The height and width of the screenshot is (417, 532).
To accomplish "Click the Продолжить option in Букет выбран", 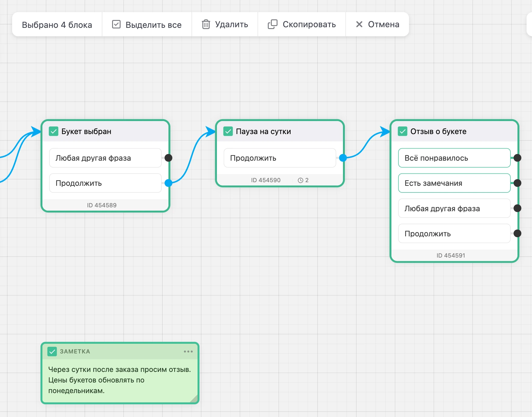I will 105,183.
